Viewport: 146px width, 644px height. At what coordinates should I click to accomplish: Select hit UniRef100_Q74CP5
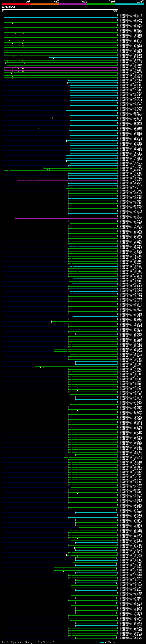(x=131, y=402)
